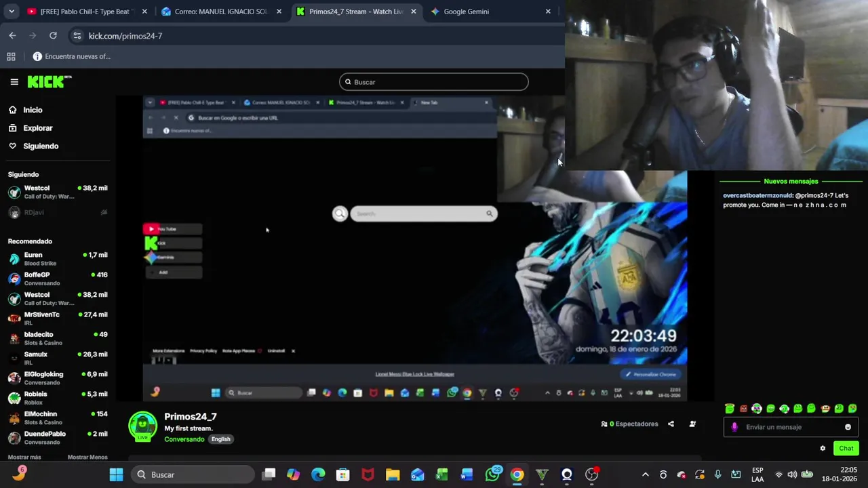Screen dimensions: 868x488
Task: Open Siguiendo in the sidebar
Action: coord(33,146)
